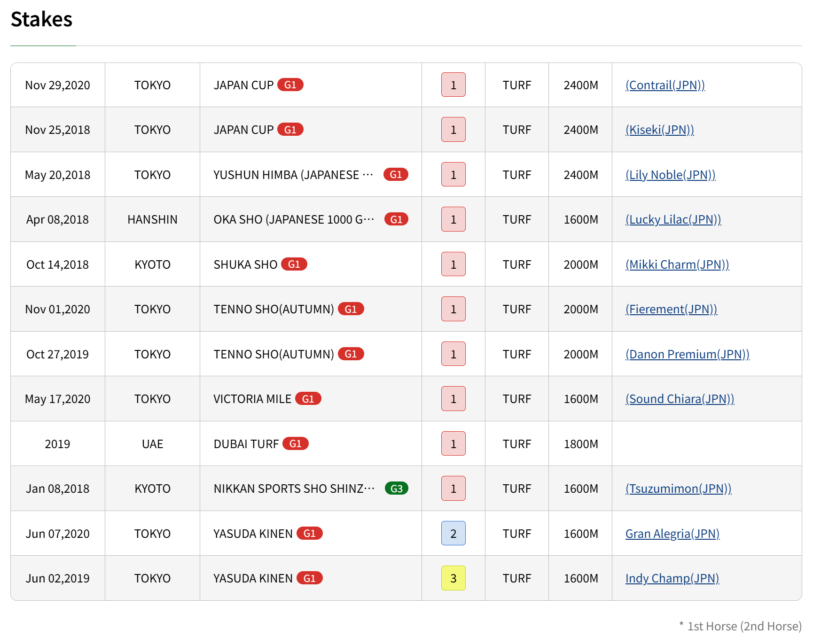Image resolution: width=813 pixels, height=644 pixels.
Task: Select the NIKKAN SPORTS SHO SHINZ… race name
Action: click(x=294, y=489)
